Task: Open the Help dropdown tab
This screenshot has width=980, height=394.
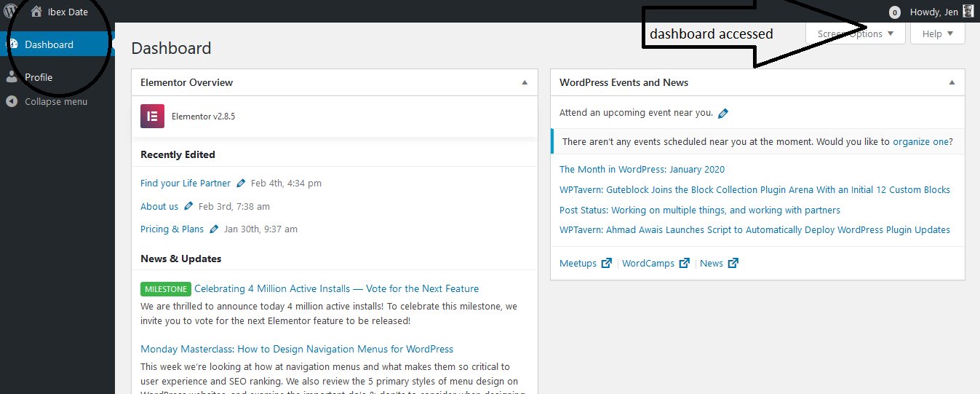Action: click(937, 34)
